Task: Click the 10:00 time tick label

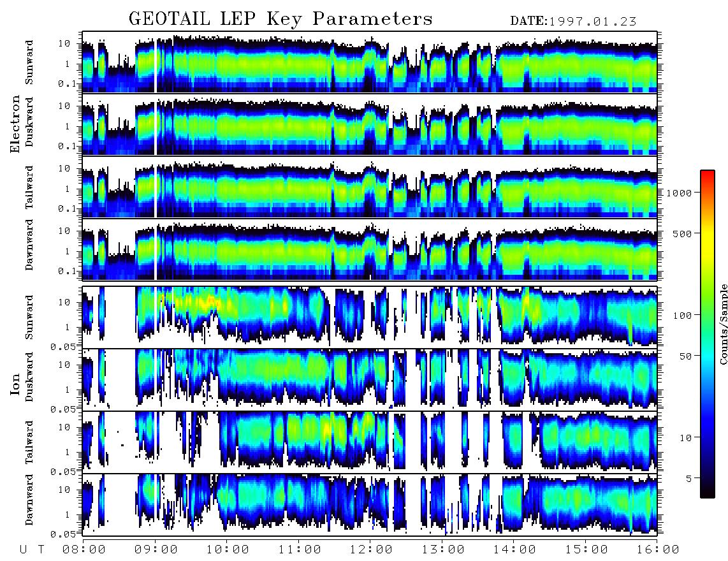Action: [x=228, y=550]
